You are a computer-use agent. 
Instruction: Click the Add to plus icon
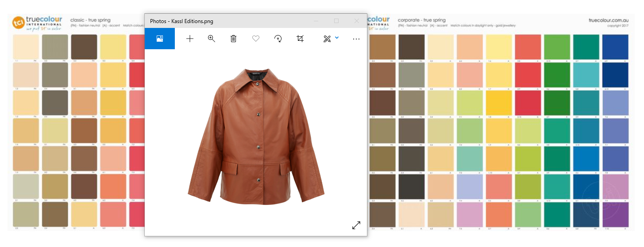190,39
